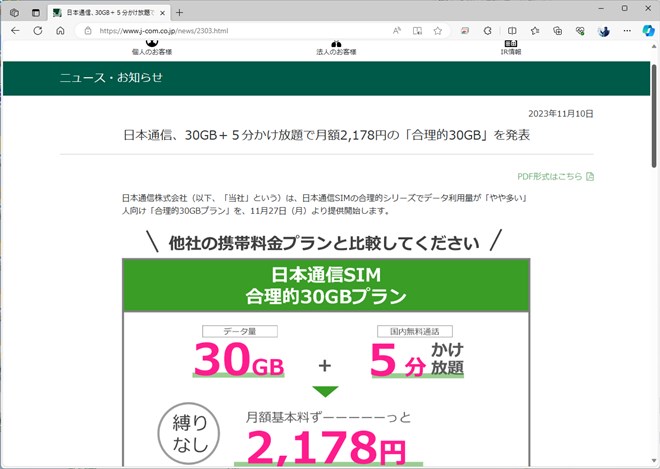Open Browser essentials heart icon

point(580,31)
